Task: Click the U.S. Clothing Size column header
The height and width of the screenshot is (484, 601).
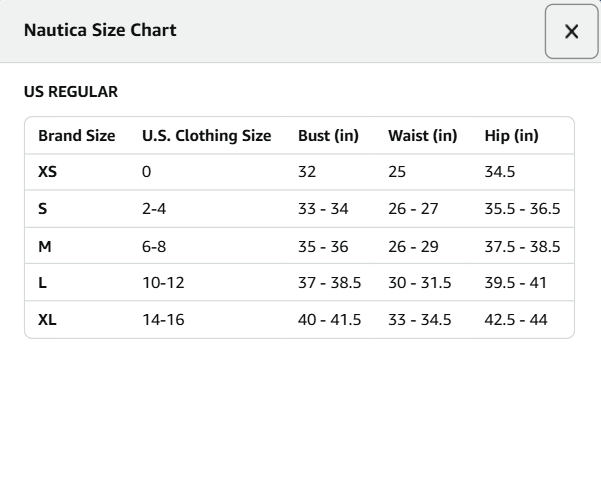Action: click(207, 136)
